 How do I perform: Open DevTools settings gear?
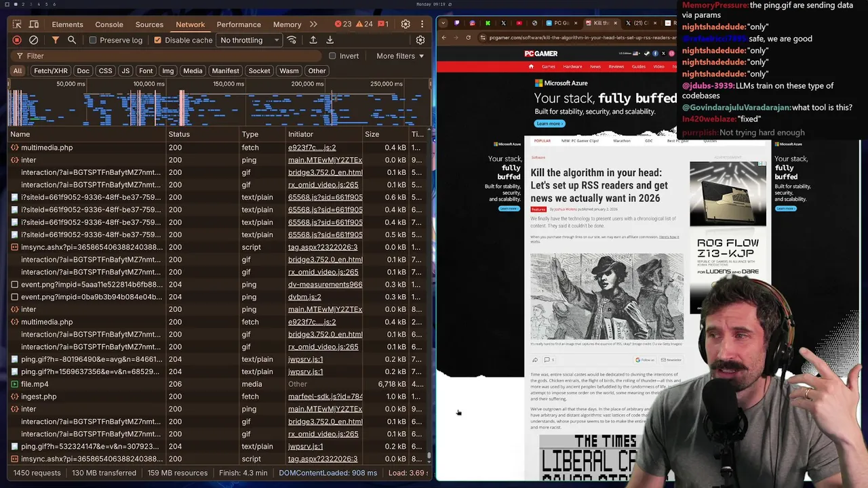point(406,24)
